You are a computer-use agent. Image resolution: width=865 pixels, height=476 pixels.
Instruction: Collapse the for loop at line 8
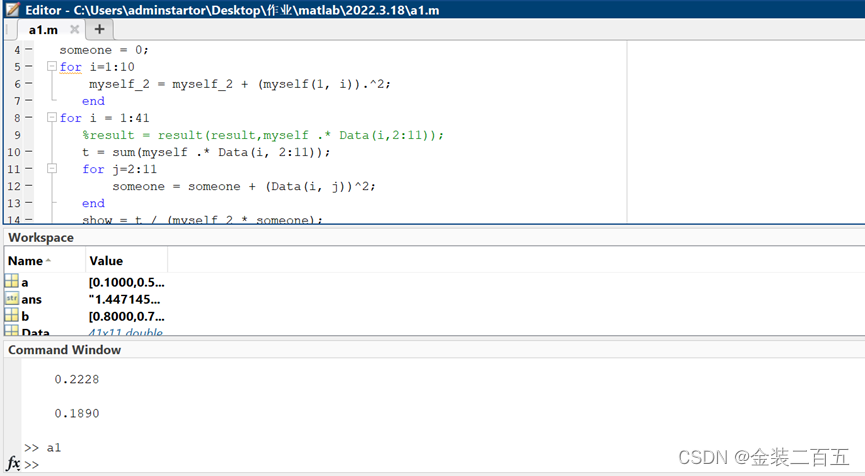click(52, 117)
